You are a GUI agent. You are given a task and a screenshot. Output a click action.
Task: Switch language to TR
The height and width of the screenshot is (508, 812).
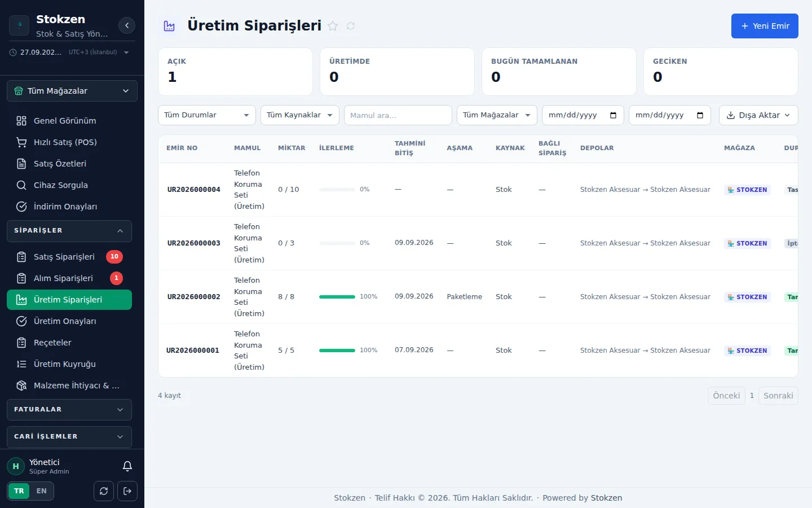click(19, 491)
